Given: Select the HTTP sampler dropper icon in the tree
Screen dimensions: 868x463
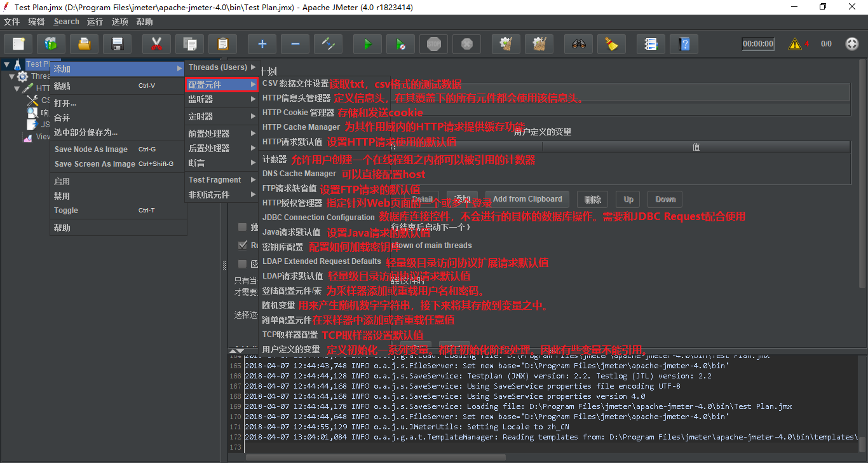Looking at the screenshot, I should pyautogui.click(x=28, y=88).
